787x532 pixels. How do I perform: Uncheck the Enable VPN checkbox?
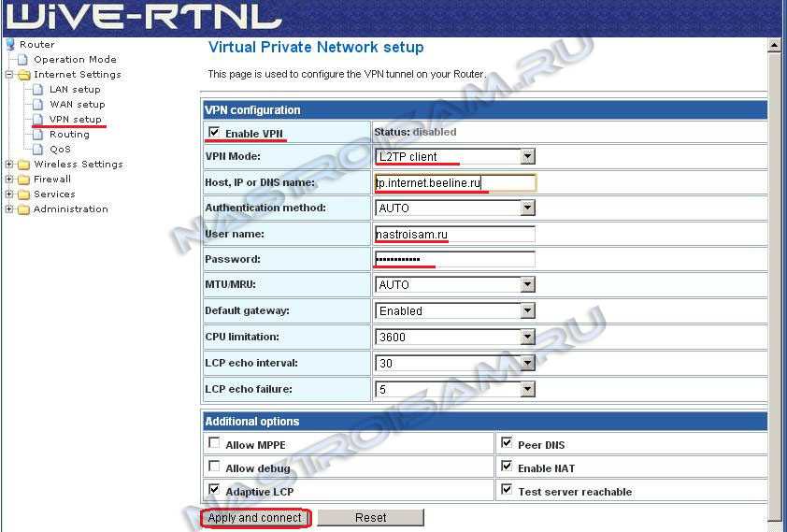click(x=214, y=133)
